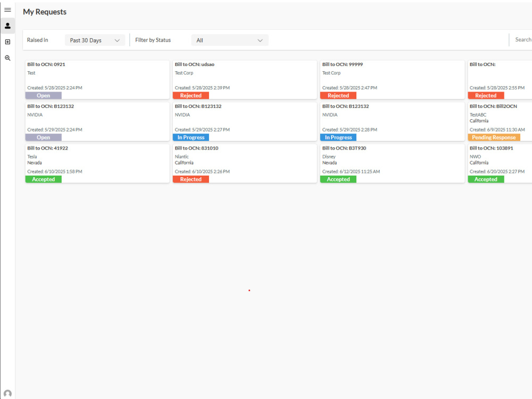Click Rejected badge created 5/28/2025 2:55 PM
Image resolution: width=532 pixels, height=399 pixels.
[x=486, y=96]
